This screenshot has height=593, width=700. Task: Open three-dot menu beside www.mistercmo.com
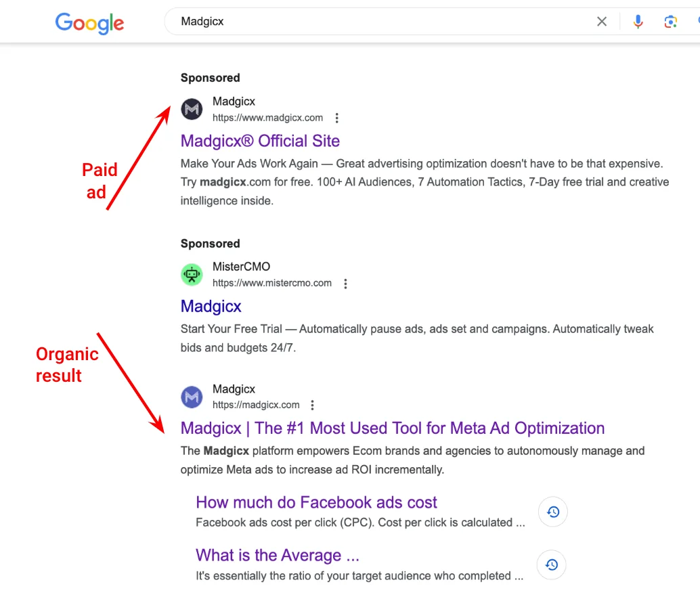click(345, 284)
